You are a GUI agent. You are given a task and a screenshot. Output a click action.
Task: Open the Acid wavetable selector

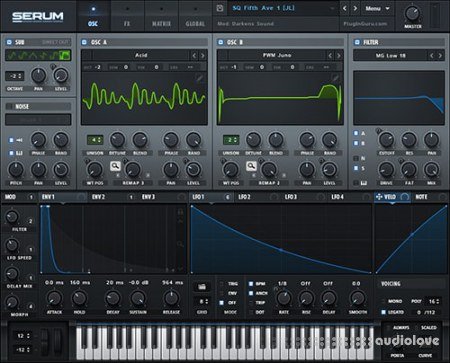tap(140, 55)
